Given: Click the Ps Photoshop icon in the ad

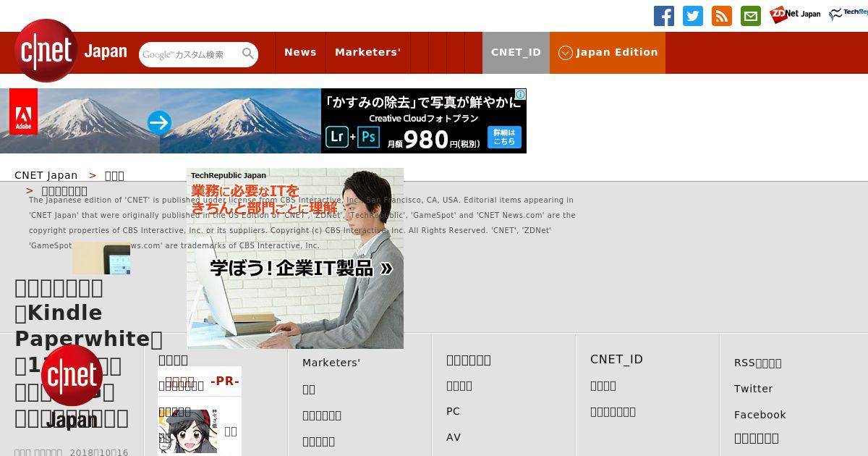Looking at the screenshot, I should (x=368, y=136).
